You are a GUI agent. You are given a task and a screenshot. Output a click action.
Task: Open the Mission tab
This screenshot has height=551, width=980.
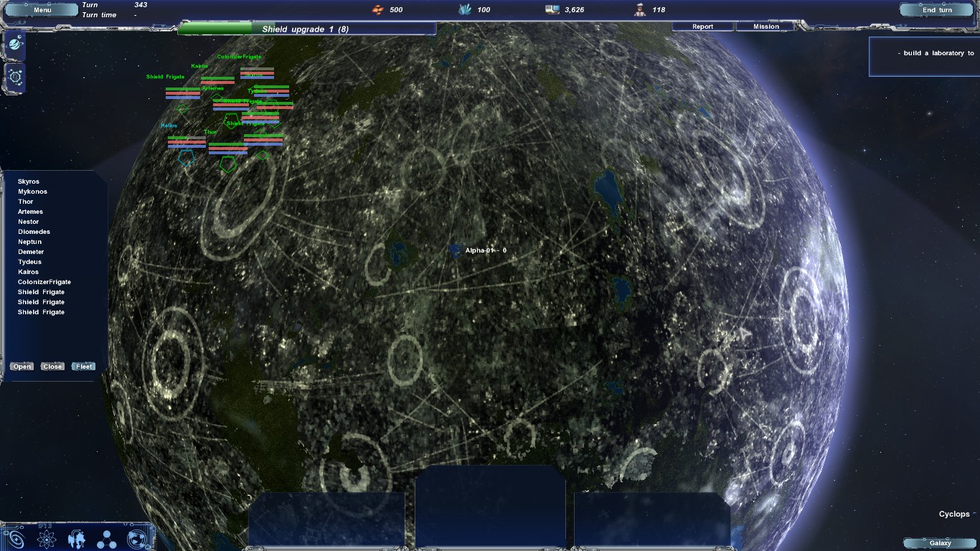coord(766,27)
